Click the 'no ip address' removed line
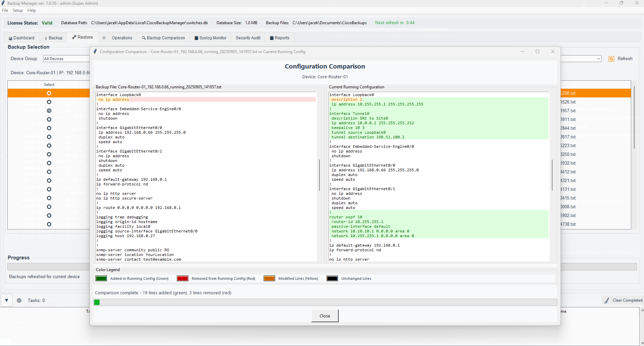 [x=206, y=99]
